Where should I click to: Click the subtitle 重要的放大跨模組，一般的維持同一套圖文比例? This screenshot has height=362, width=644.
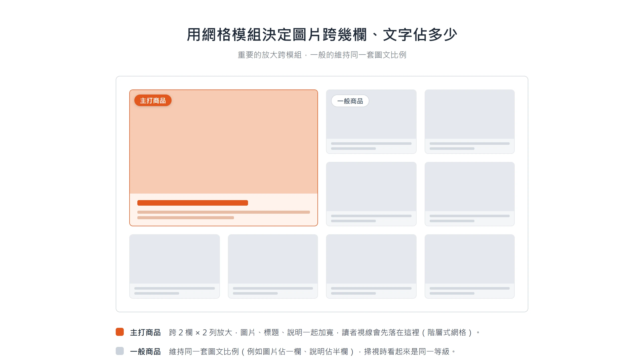[x=322, y=55]
